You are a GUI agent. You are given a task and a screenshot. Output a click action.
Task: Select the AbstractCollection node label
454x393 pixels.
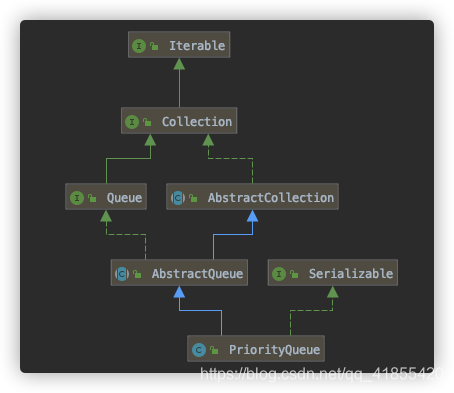[x=271, y=198]
